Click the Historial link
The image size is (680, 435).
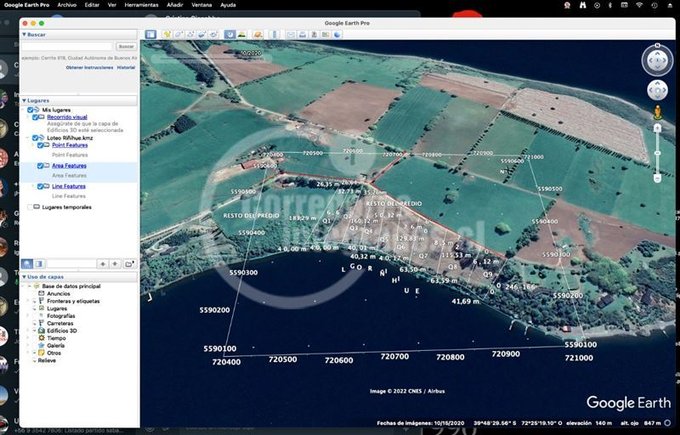tap(126, 68)
